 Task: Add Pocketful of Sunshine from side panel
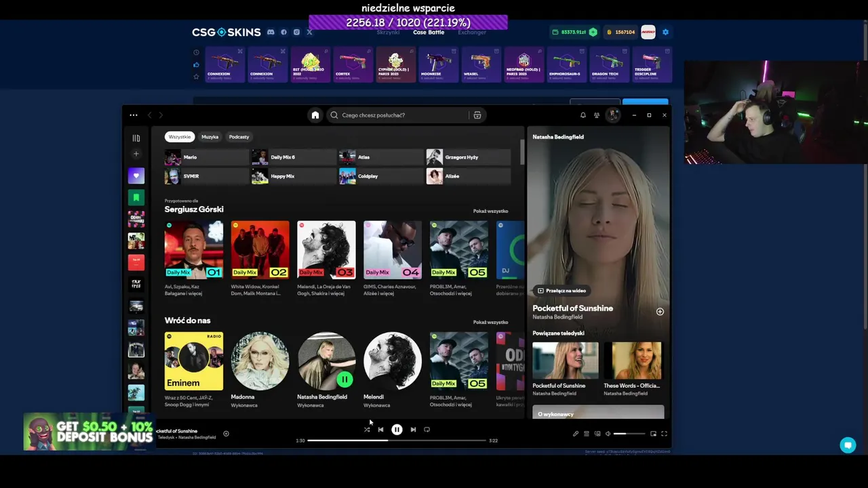pyautogui.click(x=660, y=312)
